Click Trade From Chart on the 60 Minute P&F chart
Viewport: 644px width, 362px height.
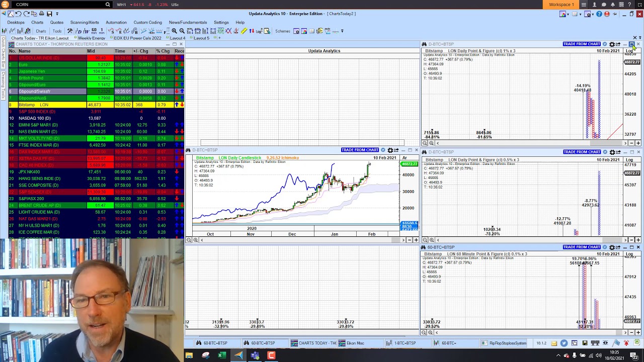(582, 247)
